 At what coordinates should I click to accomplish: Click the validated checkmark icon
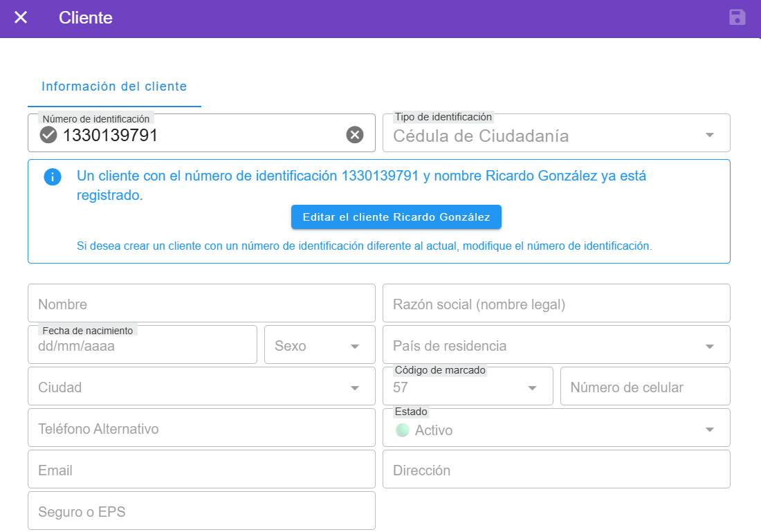point(48,135)
